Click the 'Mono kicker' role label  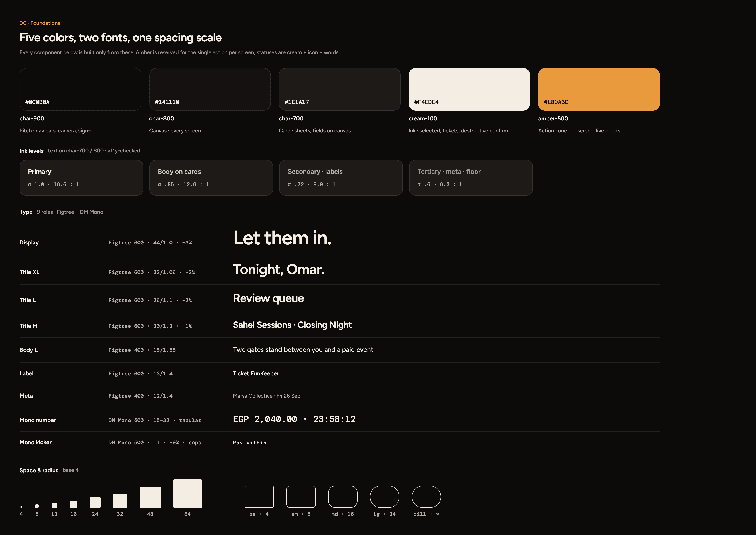coord(36,442)
